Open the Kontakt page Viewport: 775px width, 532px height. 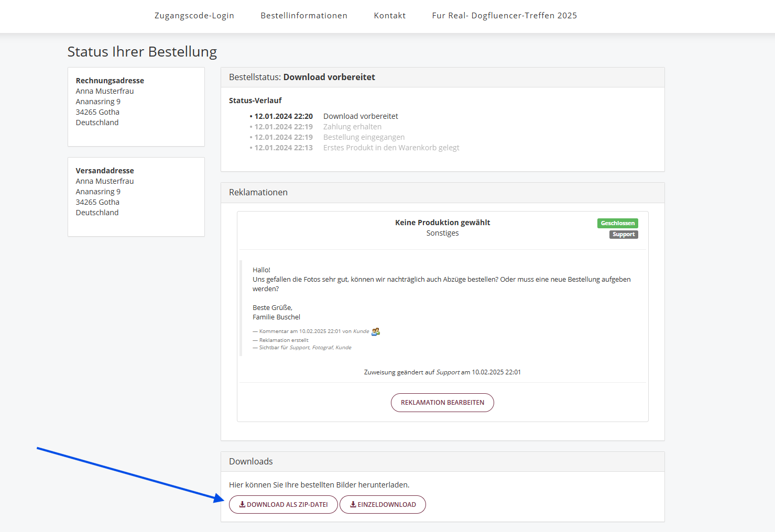tap(390, 16)
